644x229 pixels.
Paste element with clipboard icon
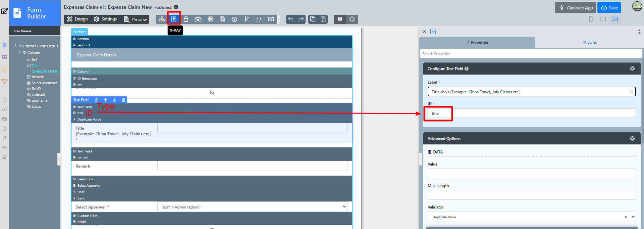[323, 19]
